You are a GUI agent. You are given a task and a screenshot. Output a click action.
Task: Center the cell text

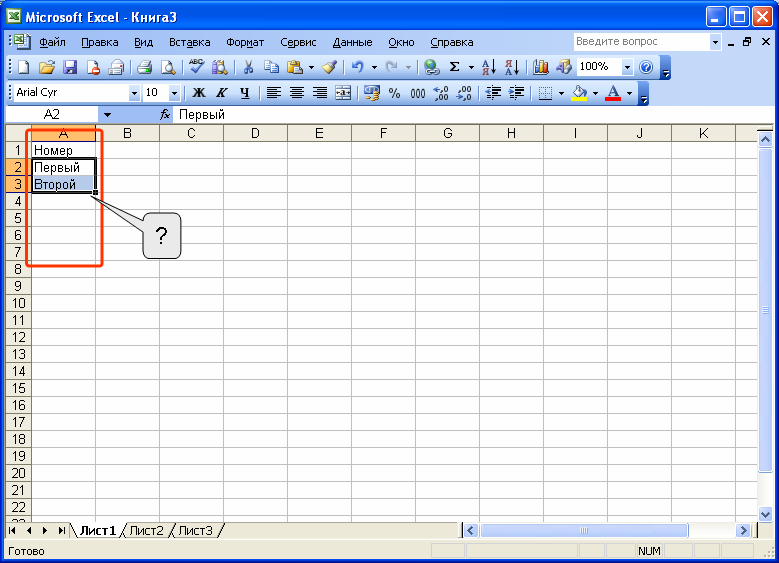[297, 93]
